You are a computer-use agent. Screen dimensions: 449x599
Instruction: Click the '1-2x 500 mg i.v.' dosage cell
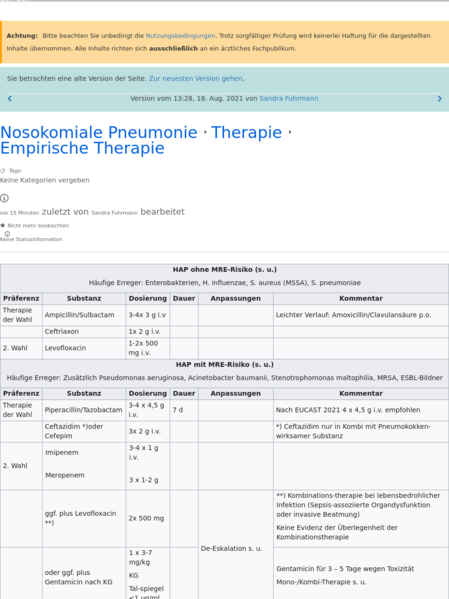coord(148,348)
